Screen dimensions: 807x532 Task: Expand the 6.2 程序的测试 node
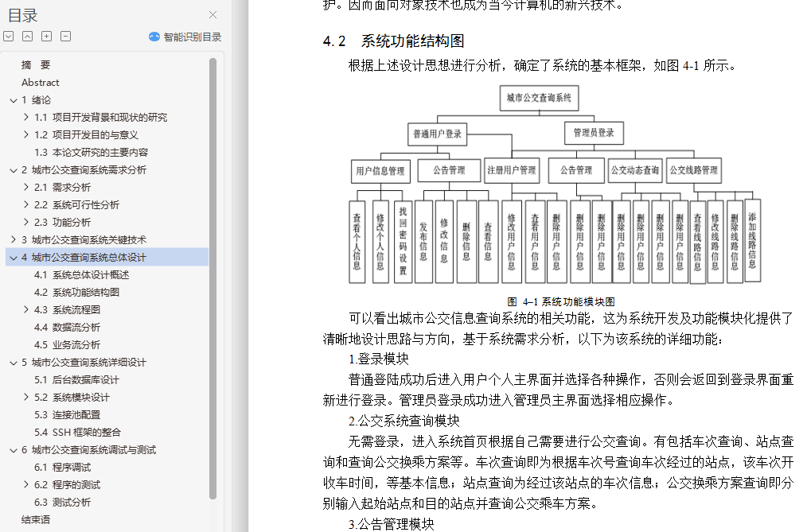26,484
